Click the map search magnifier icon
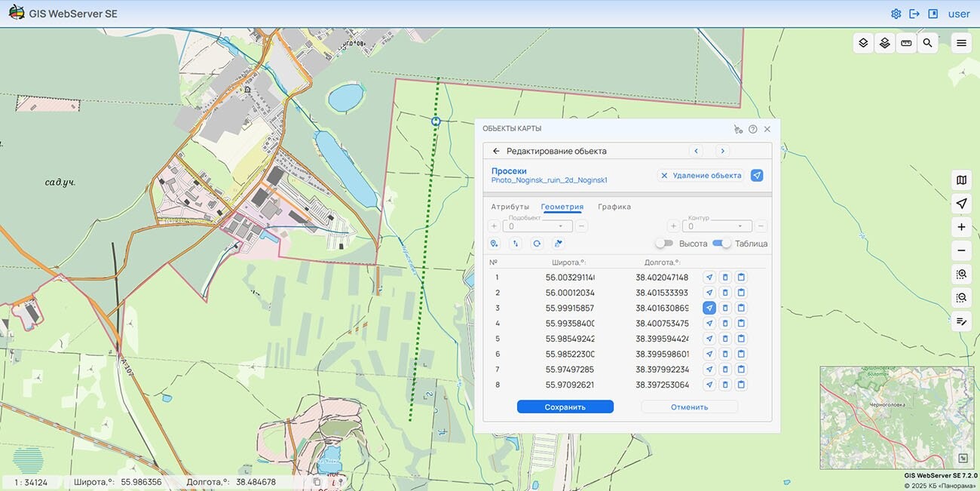This screenshot has height=491, width=980. 927,43
